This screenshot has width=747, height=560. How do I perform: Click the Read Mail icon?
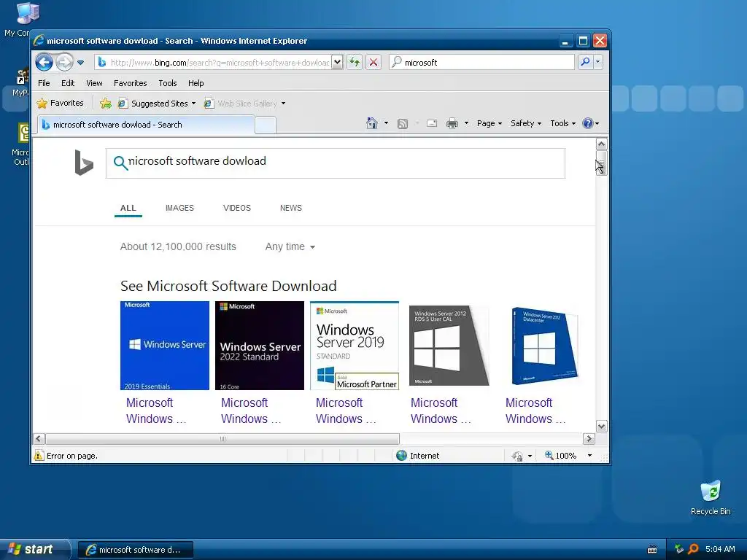[432, 124]
